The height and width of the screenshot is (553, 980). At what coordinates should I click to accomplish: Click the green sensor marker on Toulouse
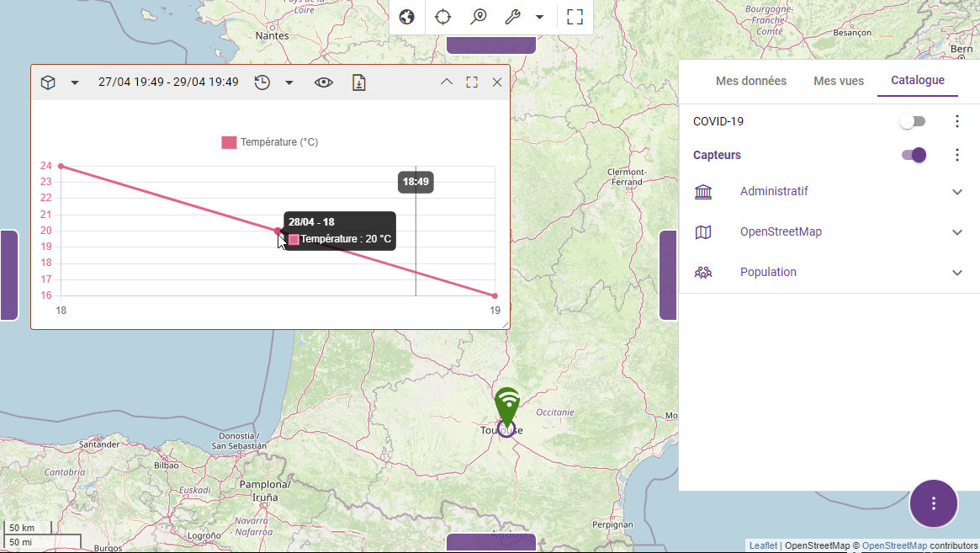tap(506, 404)
